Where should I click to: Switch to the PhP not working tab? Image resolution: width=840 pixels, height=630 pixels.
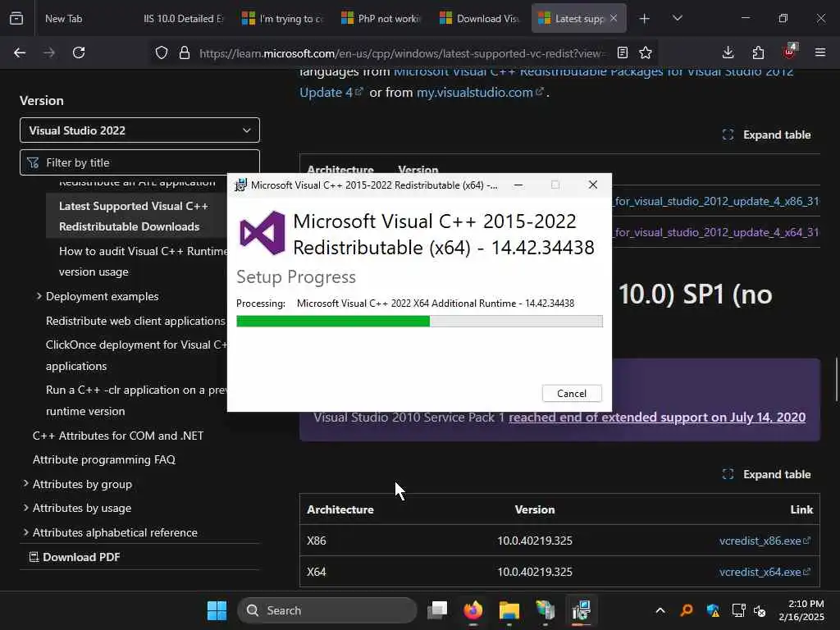pyautogui.click(x=381, y=19)
